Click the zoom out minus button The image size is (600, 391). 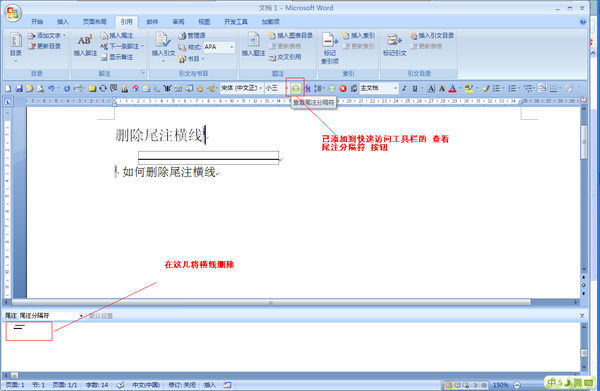point(517,385)
